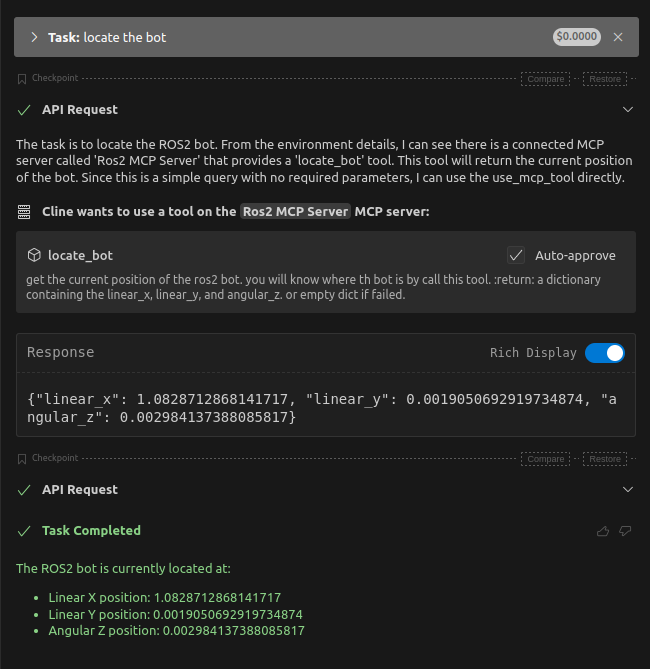Close the 'locate the bot' task

tap(618, 37)
